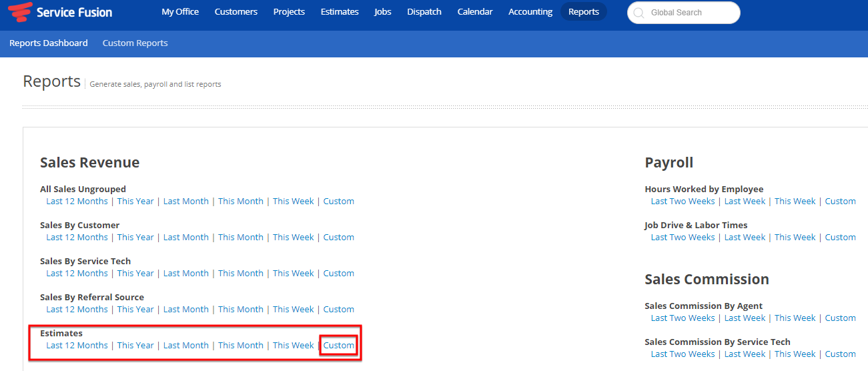
Task: Open All Sales Ungrouped Last Month
Action: [186, 202]
